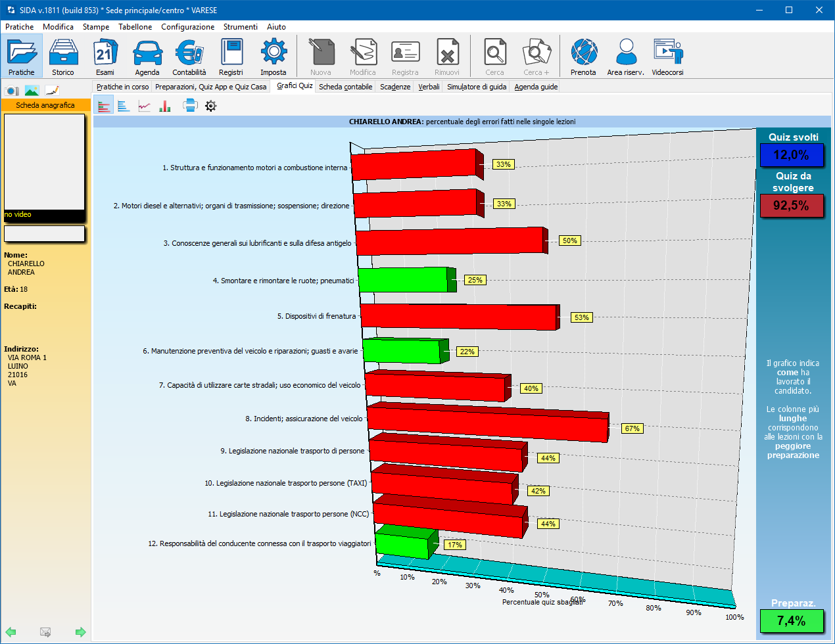Open the Configurazione menu
835x644 pixels.
coord(187,27)
